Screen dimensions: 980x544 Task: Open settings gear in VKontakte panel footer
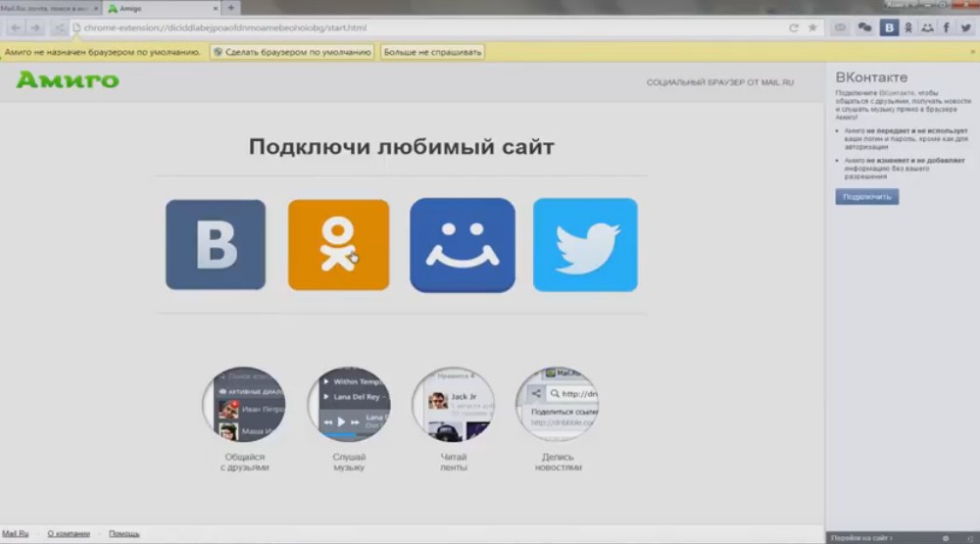946,538
